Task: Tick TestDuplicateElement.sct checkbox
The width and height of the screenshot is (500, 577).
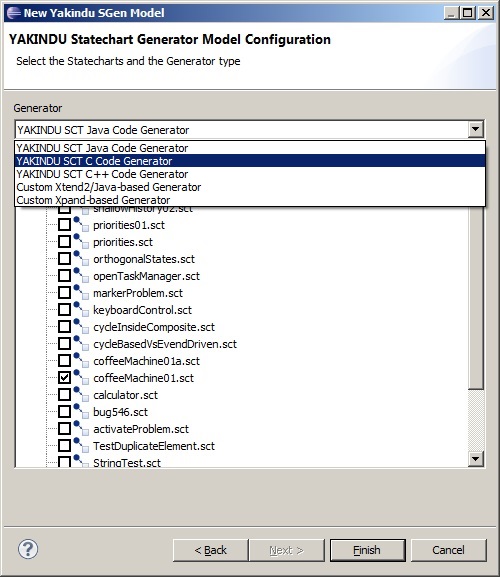Action: tap(64, 446)
